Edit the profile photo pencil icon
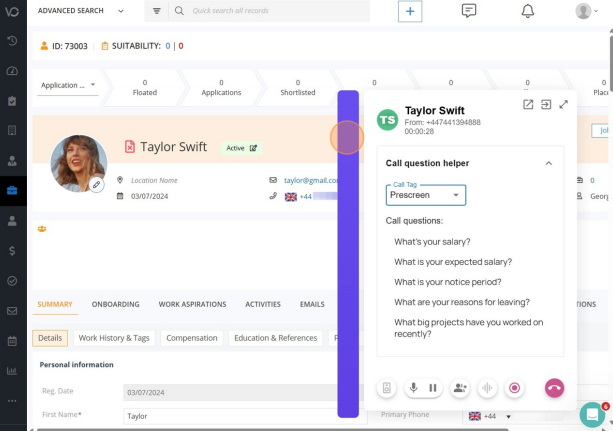 coord(96,184)
